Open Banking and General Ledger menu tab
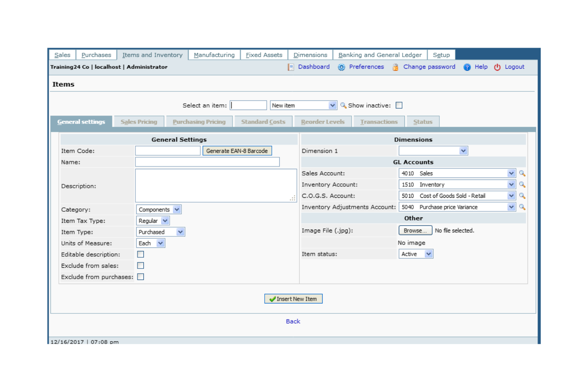The height and width of the screenshot is (392, 588). tap(380, 55)
